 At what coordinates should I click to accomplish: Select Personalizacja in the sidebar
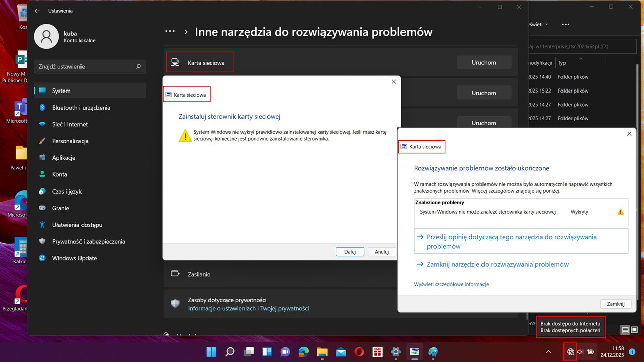[x=90, y=141]
